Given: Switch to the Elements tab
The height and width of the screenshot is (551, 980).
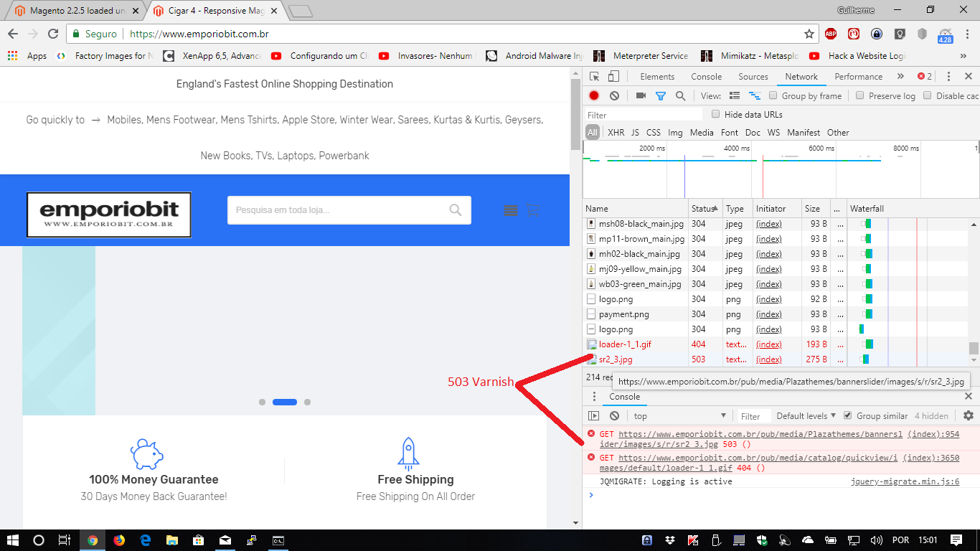Looking at the screenshot, I should click(x=657, y=77).
